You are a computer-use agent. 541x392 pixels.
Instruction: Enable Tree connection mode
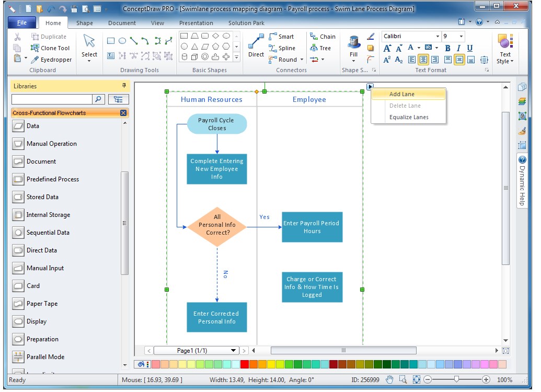(320, 48)
